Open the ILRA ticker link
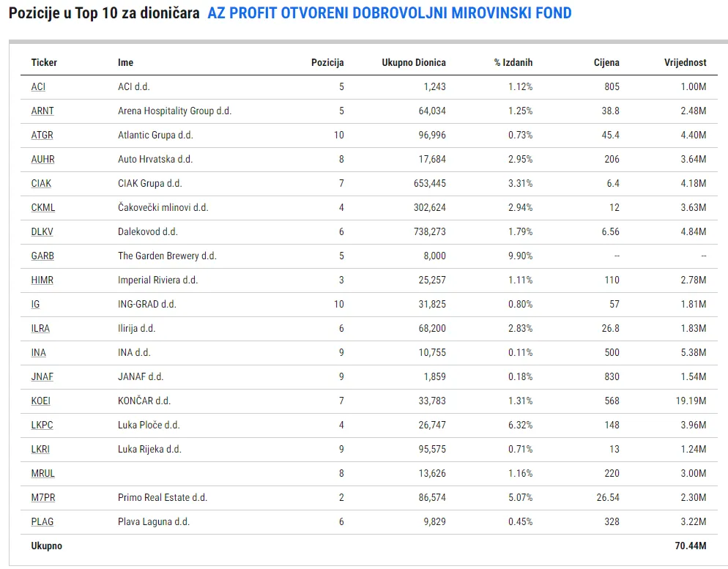Viewport: 728px width, 569px height. coord(40,328)
